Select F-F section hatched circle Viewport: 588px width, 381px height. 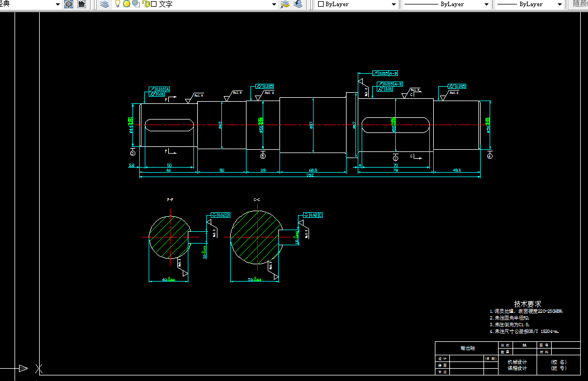tap(169, 237)
